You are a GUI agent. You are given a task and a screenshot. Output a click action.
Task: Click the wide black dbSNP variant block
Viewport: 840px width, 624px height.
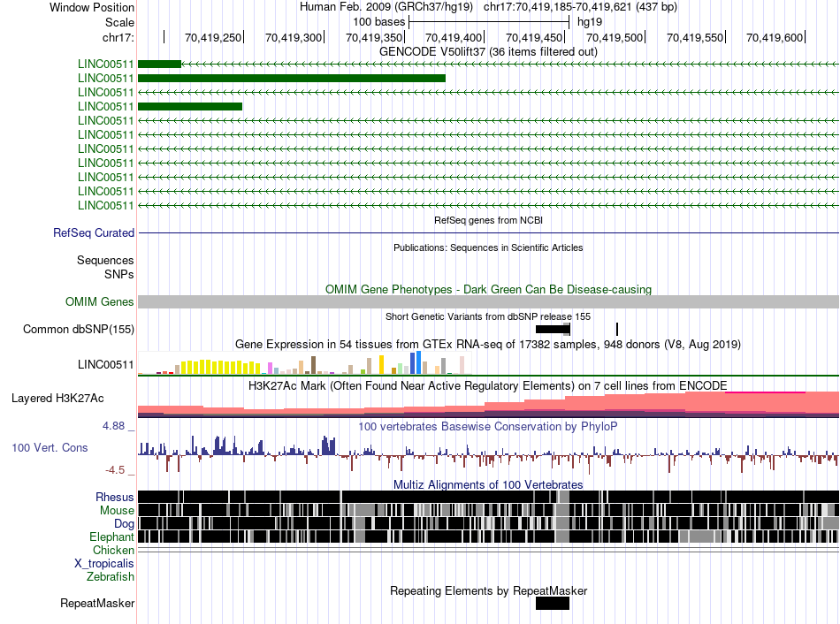pos(553,330)
